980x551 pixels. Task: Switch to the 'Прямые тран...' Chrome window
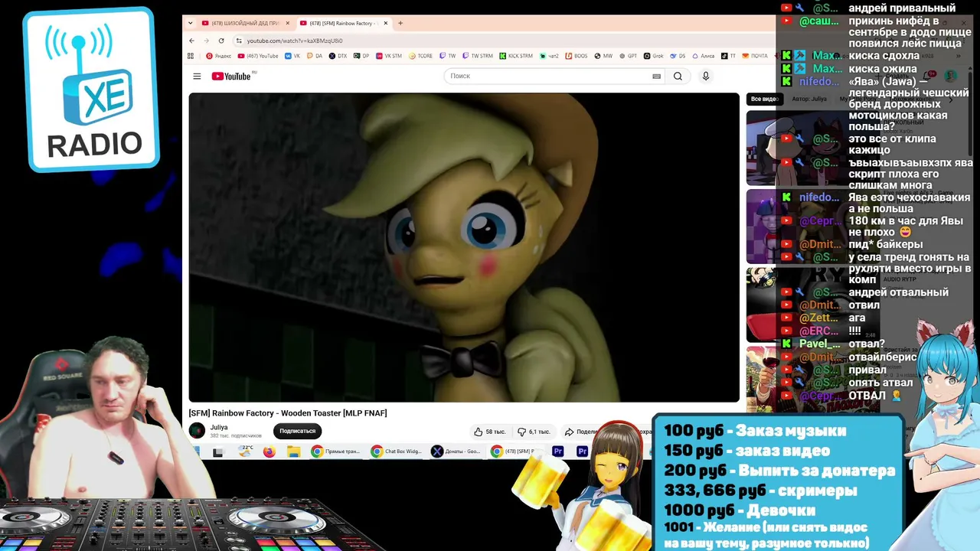[x=335, y=452]
